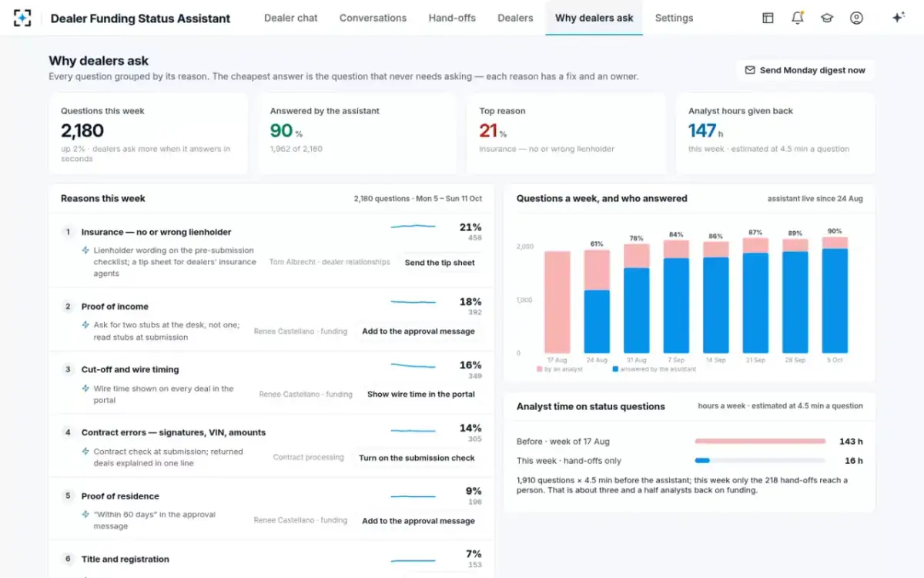The height and width of the screenshot is (578, 924).
Task: Select the Insurance — no or wrong lienholder row title
Action: click(156, 232)
